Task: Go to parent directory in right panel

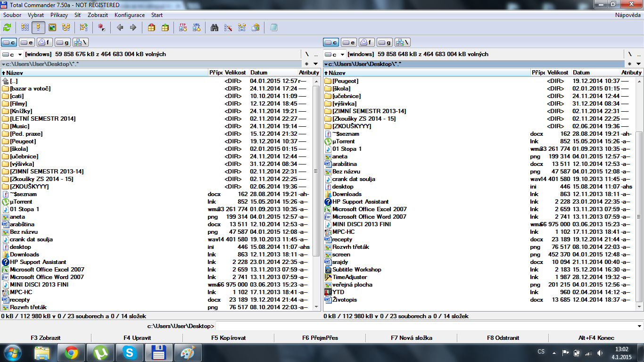Action: coord(638,54)
